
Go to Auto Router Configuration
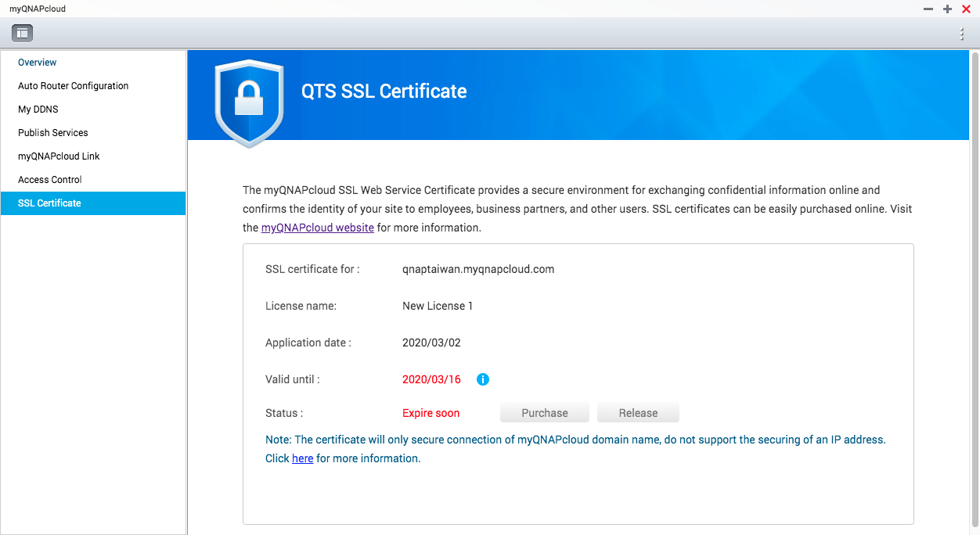tap(74, 86)
